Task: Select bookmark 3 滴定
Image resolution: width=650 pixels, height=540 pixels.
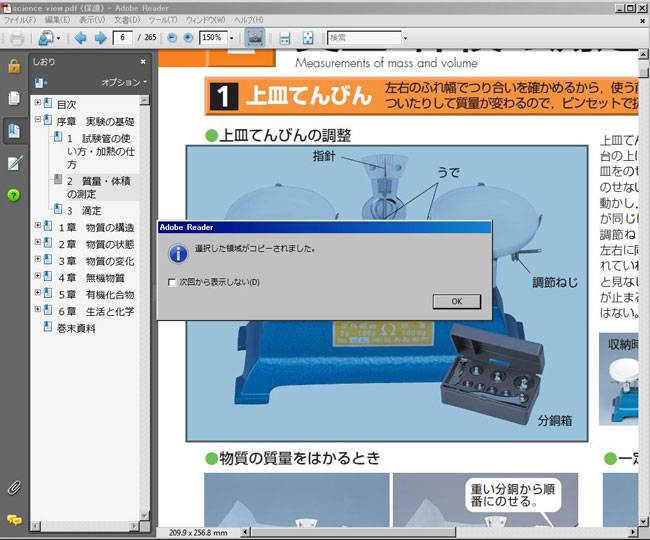Action: [84, 211]
